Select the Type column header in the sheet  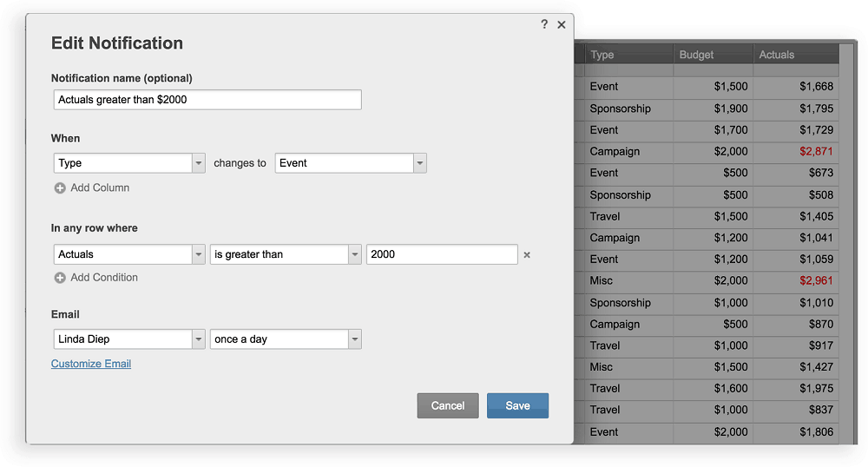click(x=628, y=55)
